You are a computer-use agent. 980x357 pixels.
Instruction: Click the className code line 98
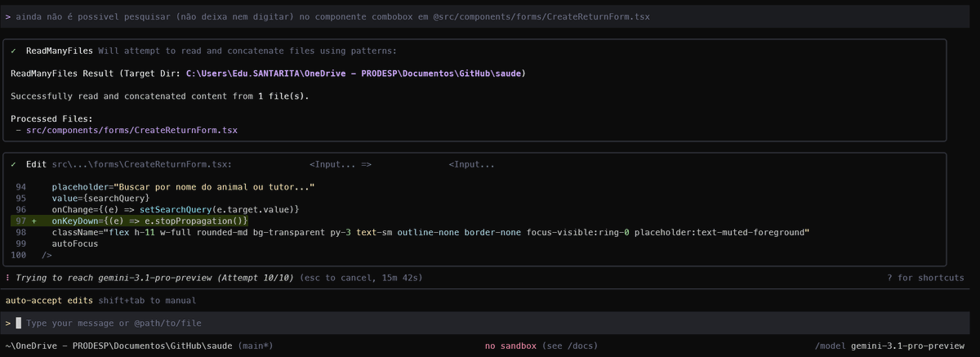coord(430,233)
